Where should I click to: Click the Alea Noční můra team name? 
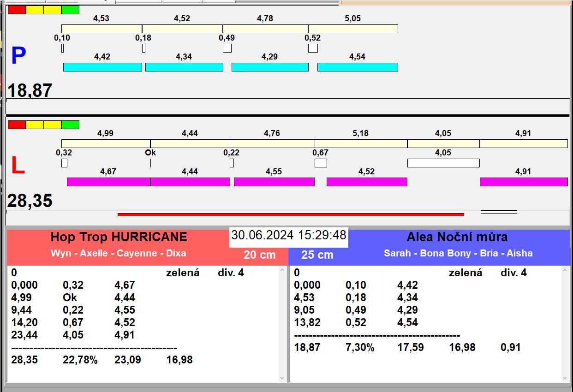(x=457, y=237)
